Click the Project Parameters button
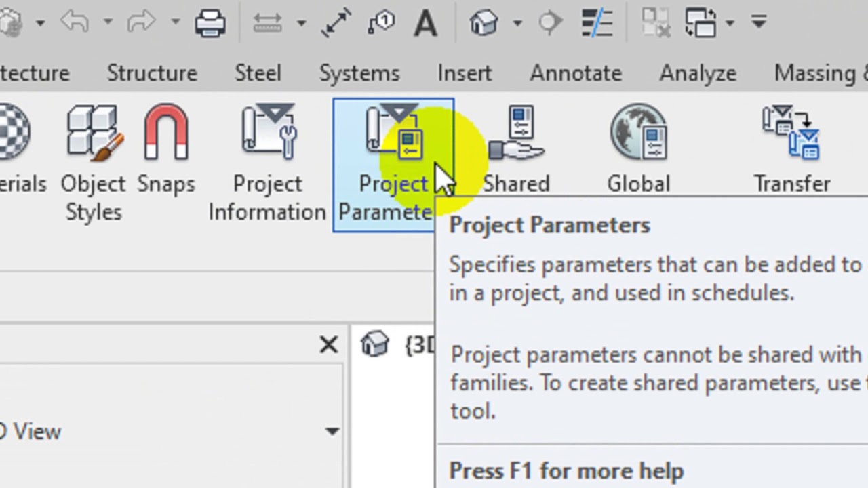 [x=393, y=165]
